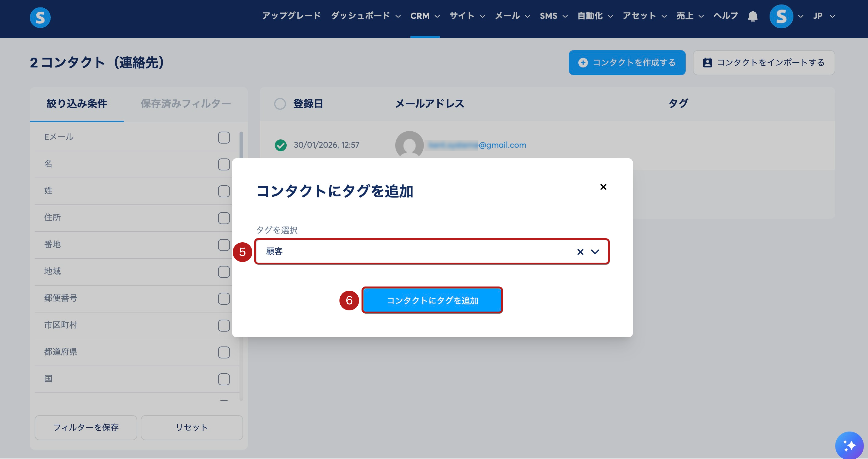Image resolution: width=868 pixels, height=459 pixels.
Task: Click the filter list scrollbar
Action: point(241,145)
